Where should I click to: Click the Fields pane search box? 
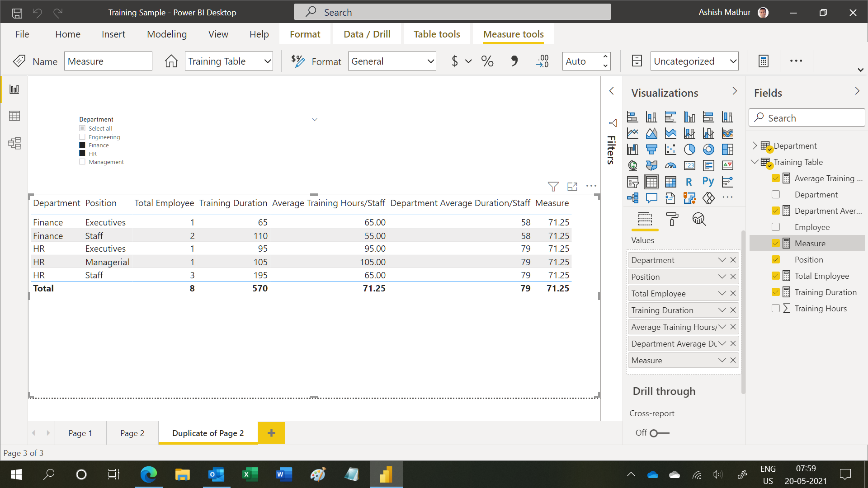tap(807, 118)
